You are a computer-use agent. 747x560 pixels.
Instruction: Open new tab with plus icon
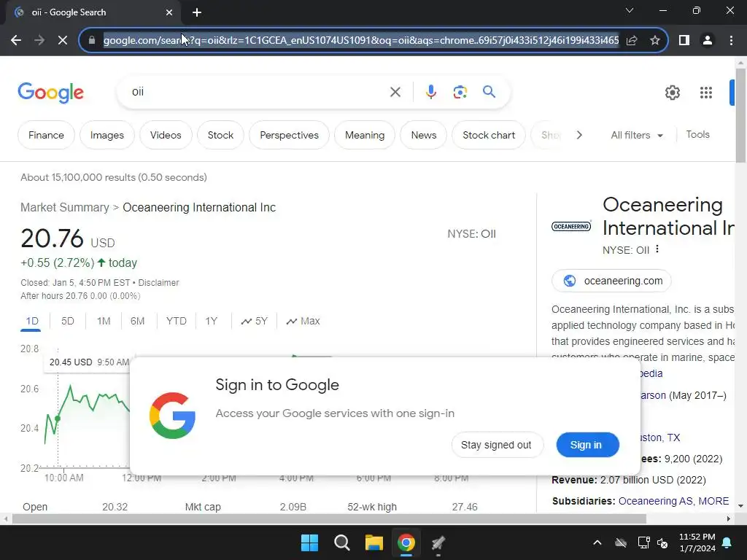coord(197,12)
